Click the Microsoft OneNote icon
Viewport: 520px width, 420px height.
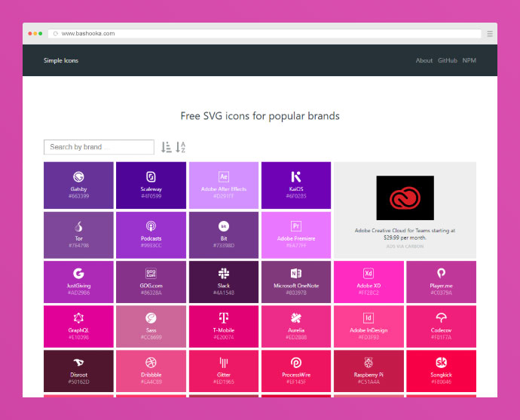[x=296, y=274]
